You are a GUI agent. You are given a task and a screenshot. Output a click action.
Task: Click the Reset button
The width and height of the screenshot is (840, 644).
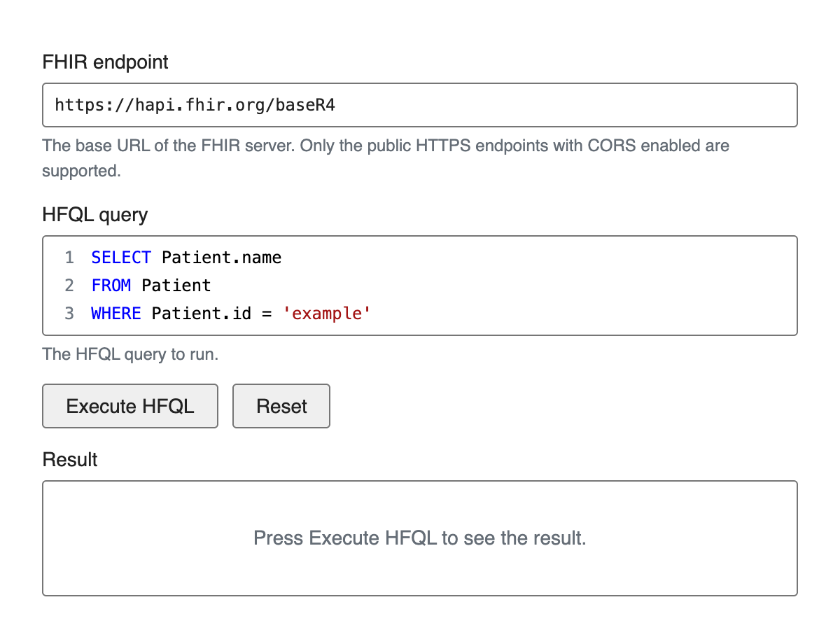tap(281, 406)
